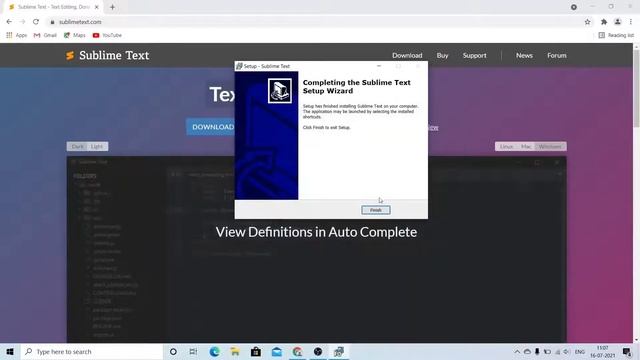
Task: Click the setup dialog title bar icon
Action: click(x=239, y=66)
